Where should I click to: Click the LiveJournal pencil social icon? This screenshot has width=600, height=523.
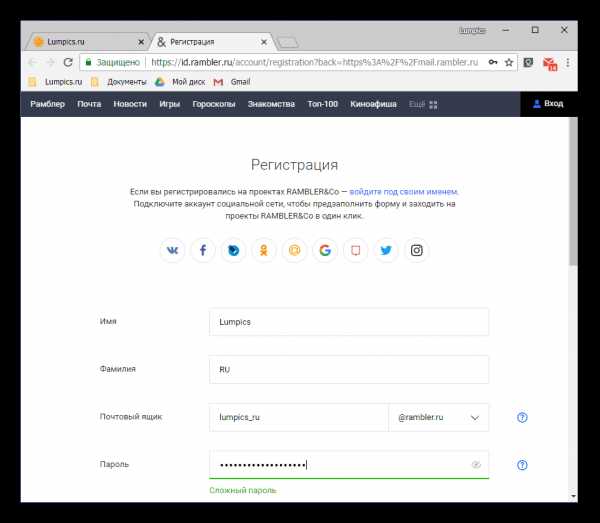pyautogui.click(x=233, y=250)
